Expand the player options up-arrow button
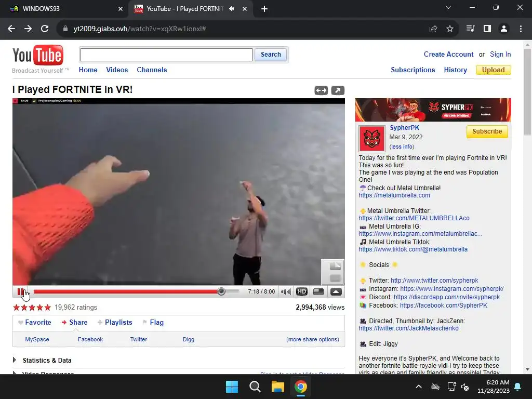The image size is (532, 399). coord(336,292)
